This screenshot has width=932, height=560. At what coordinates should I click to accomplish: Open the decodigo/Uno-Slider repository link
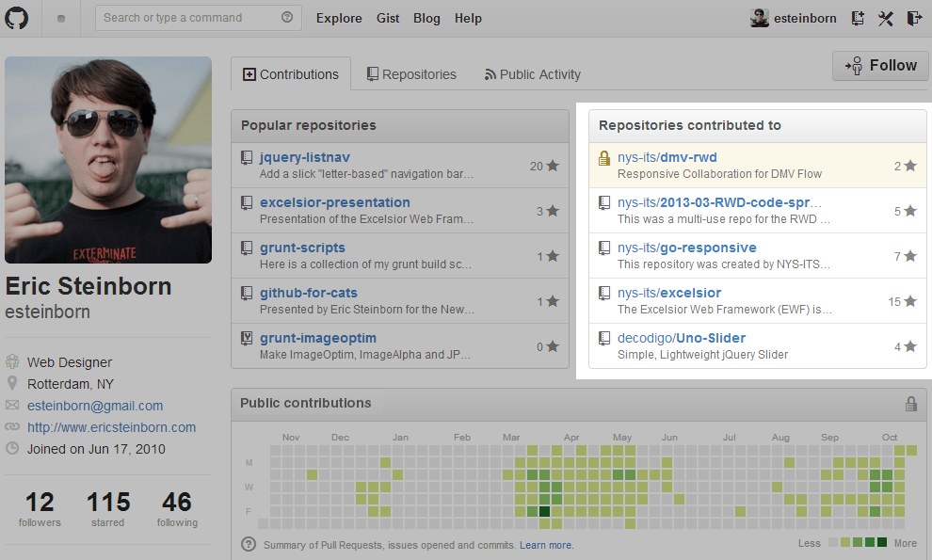681,338
